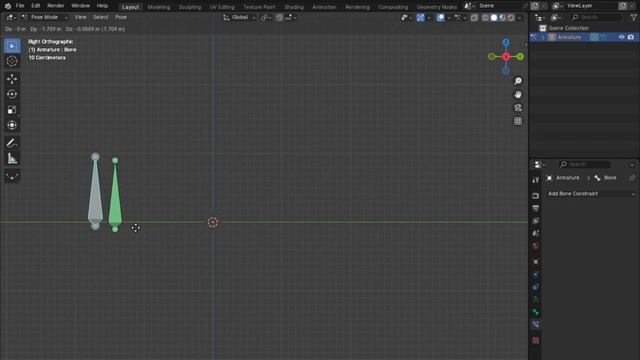Select the Breakdowner pose tool
The width and height of the screenshot is (640, 360).
pyautogui.click(x=12, y=176)
